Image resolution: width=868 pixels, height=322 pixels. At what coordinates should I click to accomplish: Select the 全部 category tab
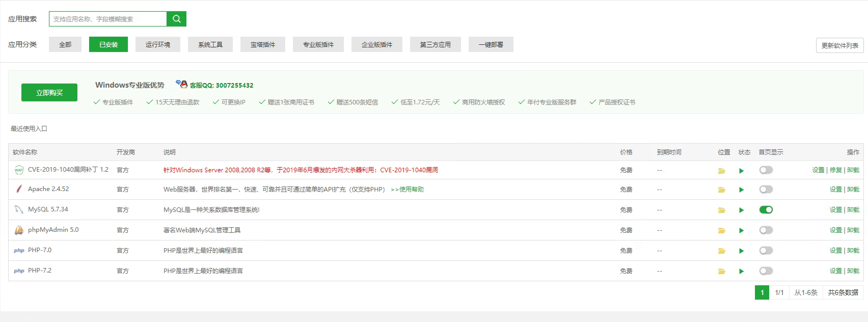pos(65,44)
